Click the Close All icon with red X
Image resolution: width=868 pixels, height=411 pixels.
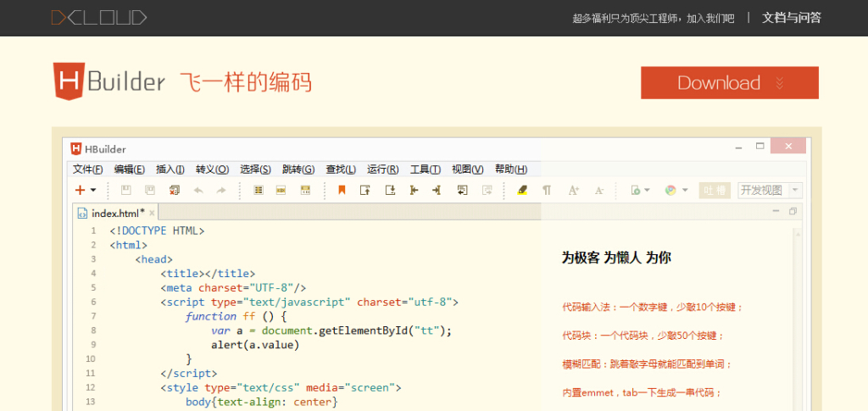[x=175, y=191]
